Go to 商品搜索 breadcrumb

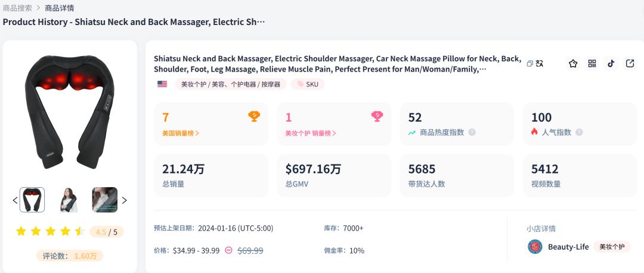click(x=18, y=8)
